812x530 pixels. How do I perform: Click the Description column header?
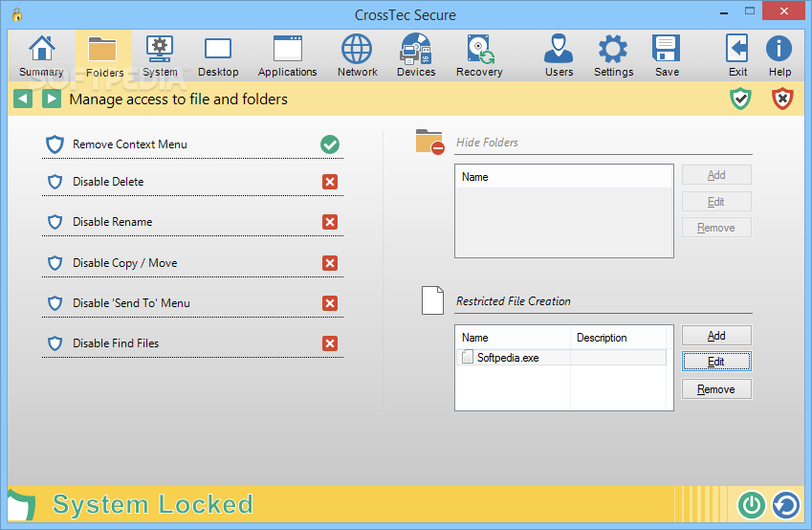pos(618,338)
